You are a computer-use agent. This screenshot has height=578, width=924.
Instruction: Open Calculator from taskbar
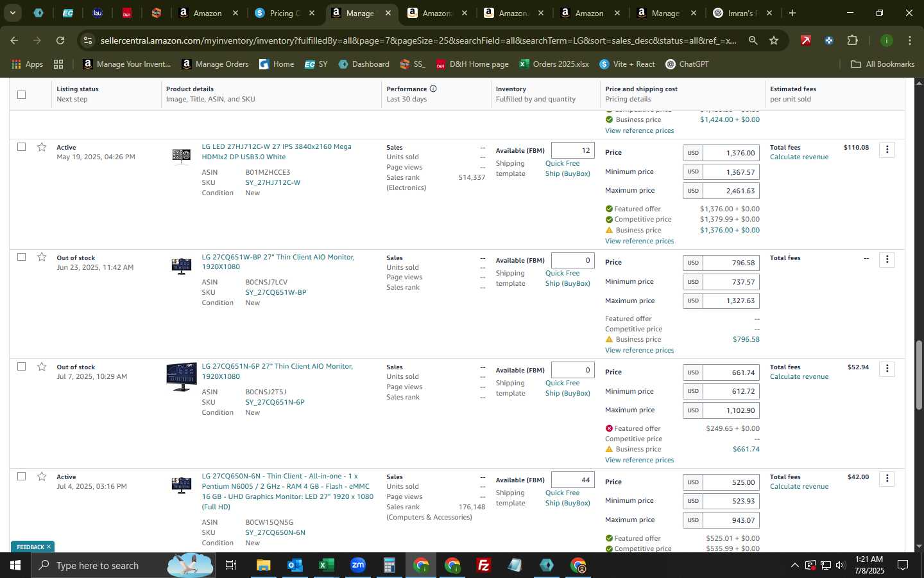click(389, 565)
